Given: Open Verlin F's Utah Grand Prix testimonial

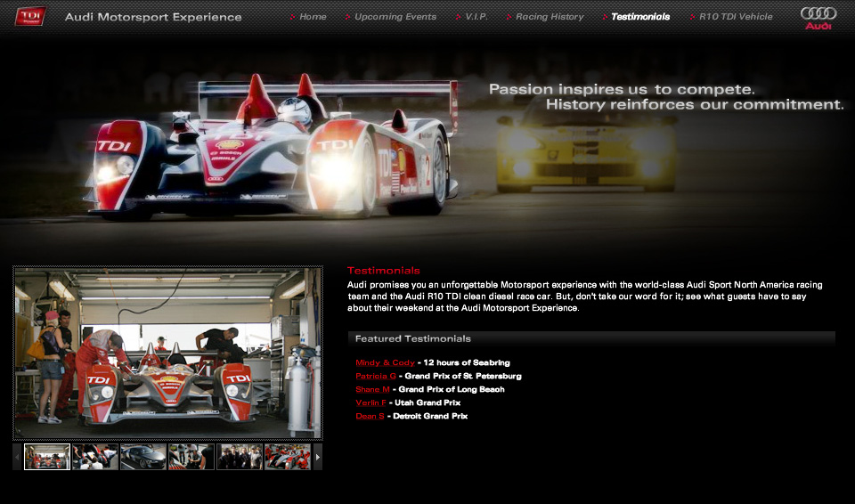Looking at the screenshot, I should [370, 402].
